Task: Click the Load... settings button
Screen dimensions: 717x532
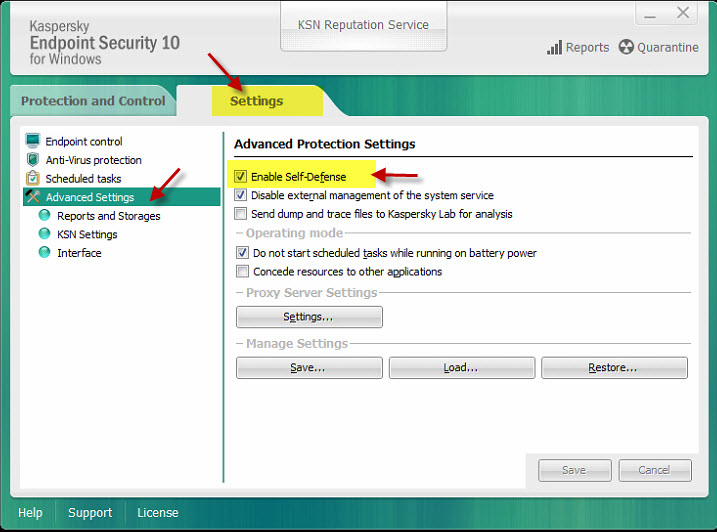Action: (462, 368)
